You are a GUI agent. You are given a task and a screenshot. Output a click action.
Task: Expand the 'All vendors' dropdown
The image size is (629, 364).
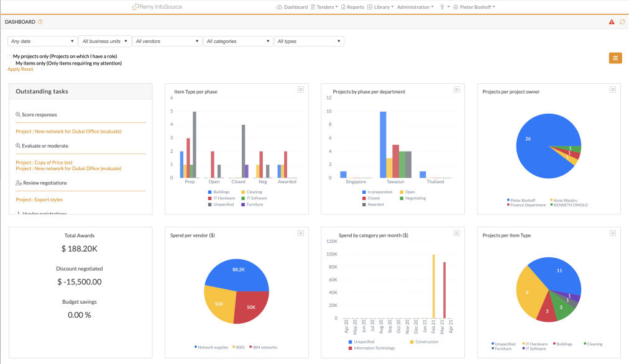167,40
